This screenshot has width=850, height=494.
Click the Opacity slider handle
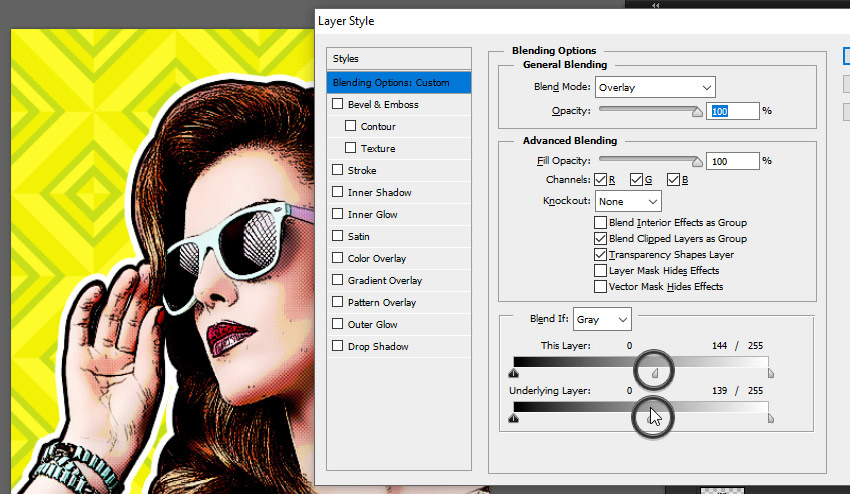[697, 112]
